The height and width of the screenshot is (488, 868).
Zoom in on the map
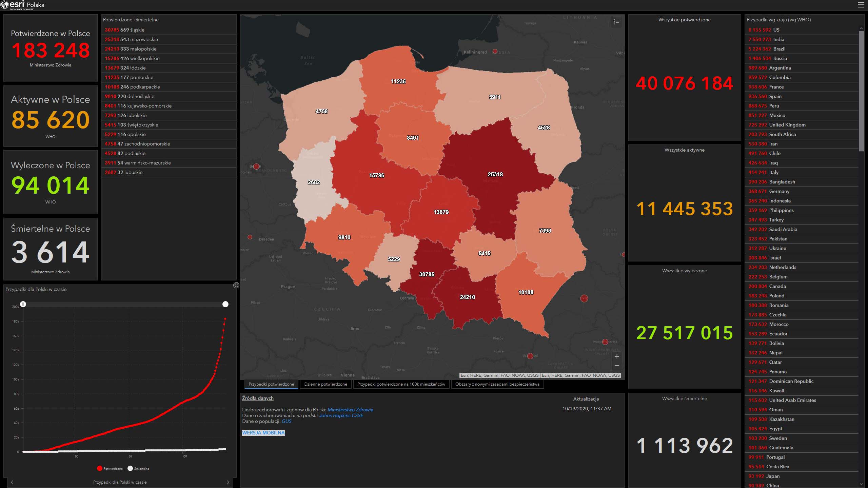(x=617, y=356)
